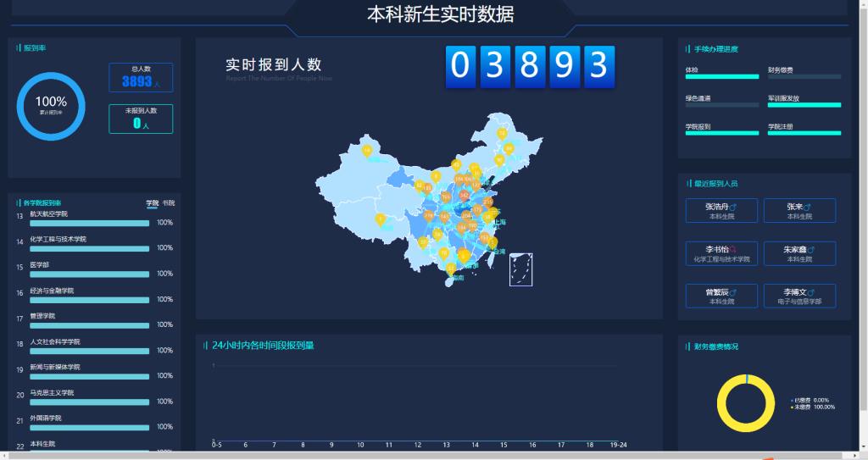Click the 军训服发放 progress bar
Viewport: 868px width, 460px height.
coord(804,105)
